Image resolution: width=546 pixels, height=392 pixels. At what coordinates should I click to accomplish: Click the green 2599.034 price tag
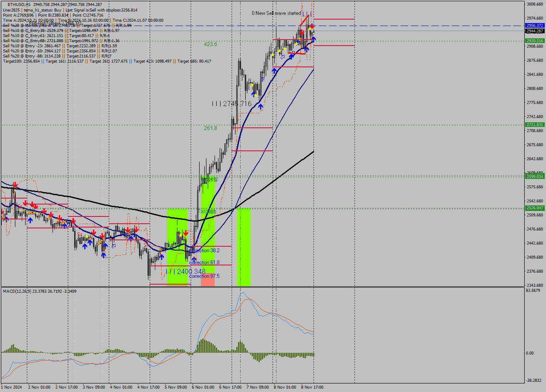point(534,176)
